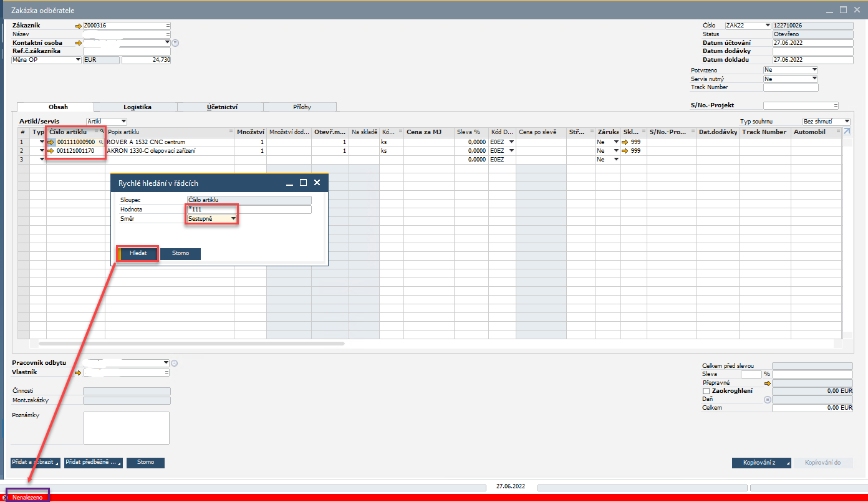This screenshot has width=868, height=502.
Task: Click choose-list icon in Zákazník field
Action: (168, 26)
